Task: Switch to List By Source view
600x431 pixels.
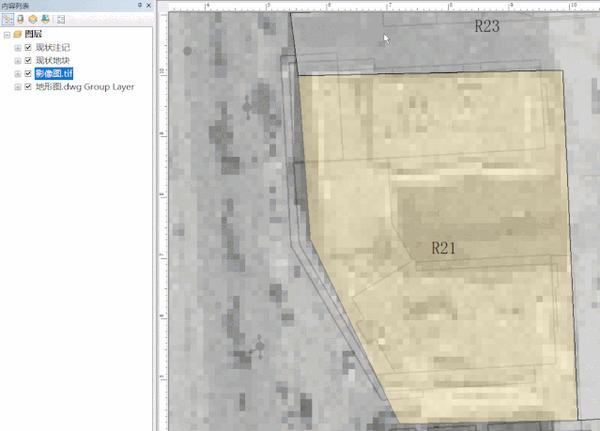Action: coord(20,19)
